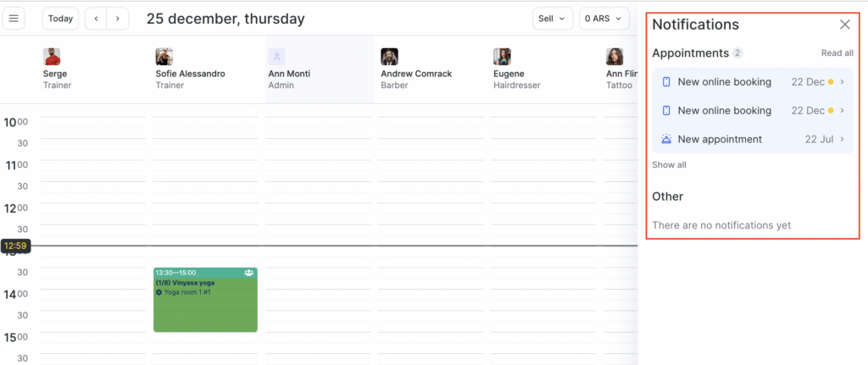
Task: Click Serge's trainer avatar
Action: point(52,57)
